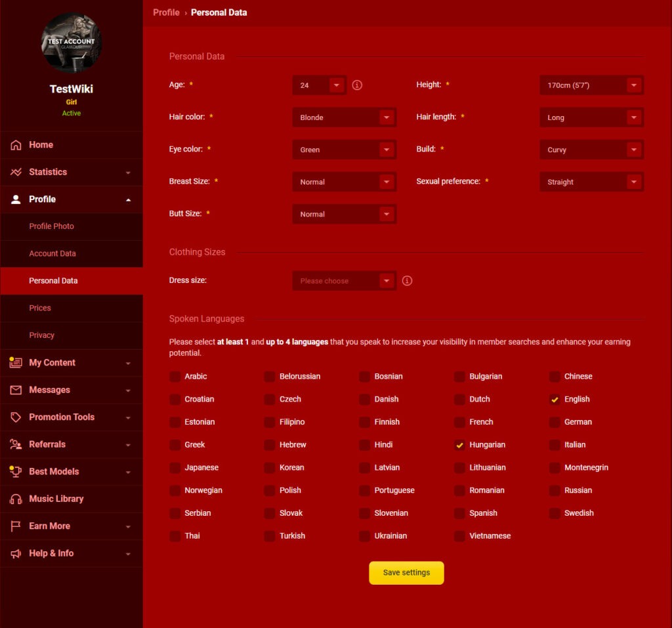Click the Promotion Tools tag icon
The width and height of the screenshot is (672, 628).
pyautogui.click(x=16, y=417)
